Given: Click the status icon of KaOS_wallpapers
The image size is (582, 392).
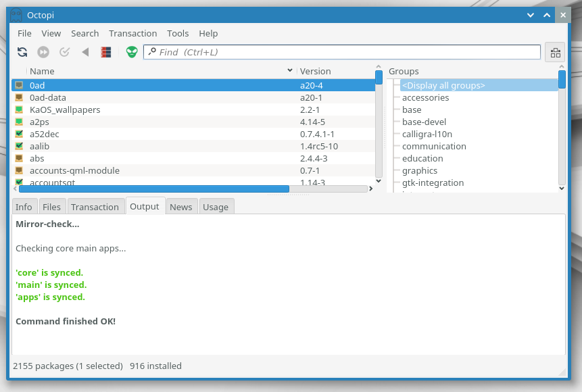Looking at the screenshot, I should click(x=19, y=109).
